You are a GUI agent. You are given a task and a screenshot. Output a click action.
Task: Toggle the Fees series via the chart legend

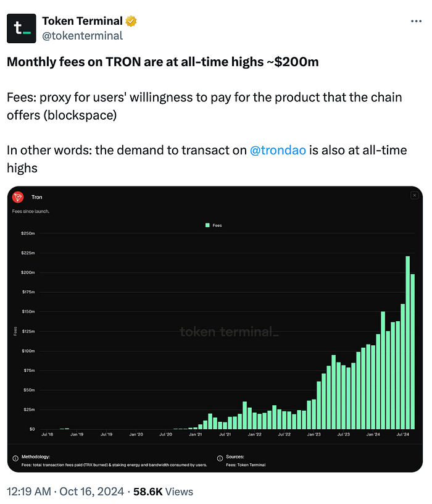(x=213, y=225)
